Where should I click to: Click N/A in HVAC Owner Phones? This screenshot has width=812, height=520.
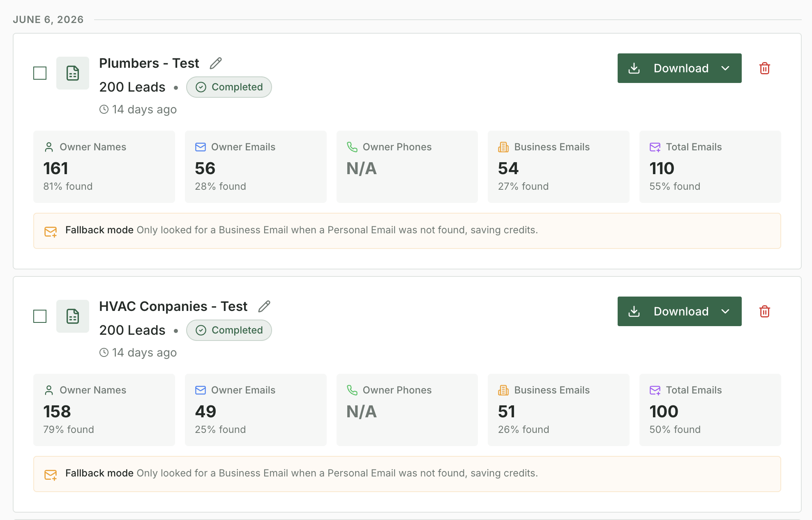(x=362, y=412)
